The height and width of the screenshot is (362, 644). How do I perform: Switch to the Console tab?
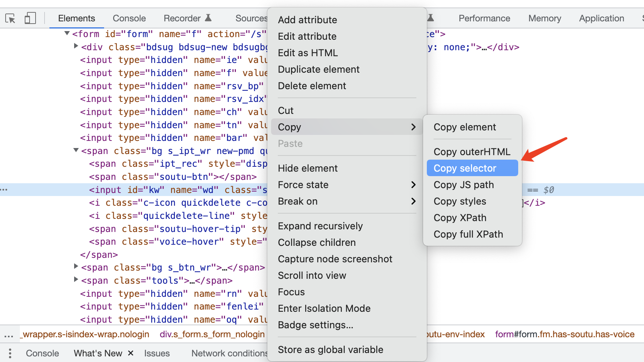pos(129,18)
